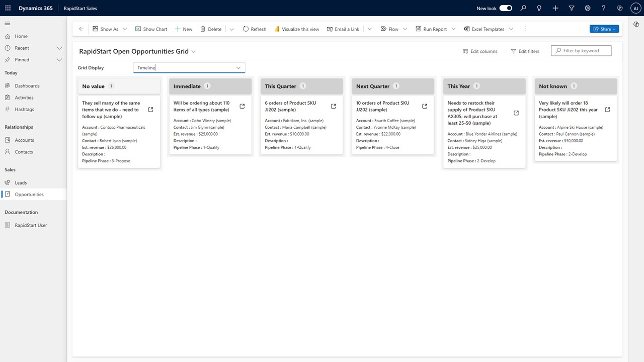Click Refresh in the command bar
The height and width of the screenshot is (362, 644).
pyautogui.click(x=255, y=29)
